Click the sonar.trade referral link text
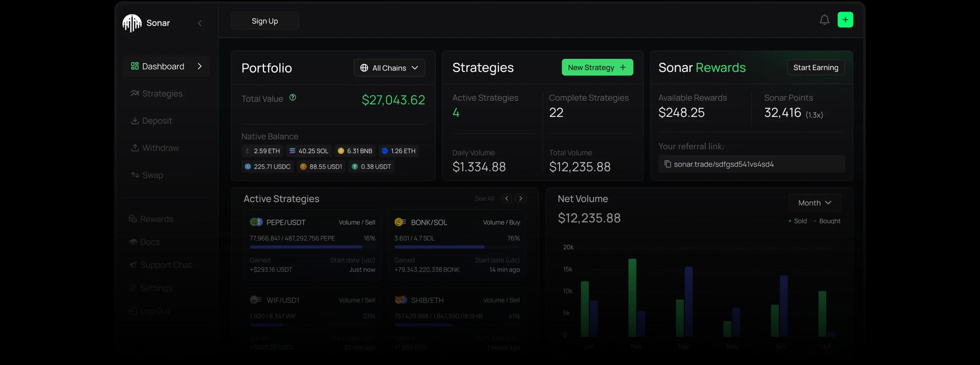Screen dimensions: 980x365 pos(724,164)
